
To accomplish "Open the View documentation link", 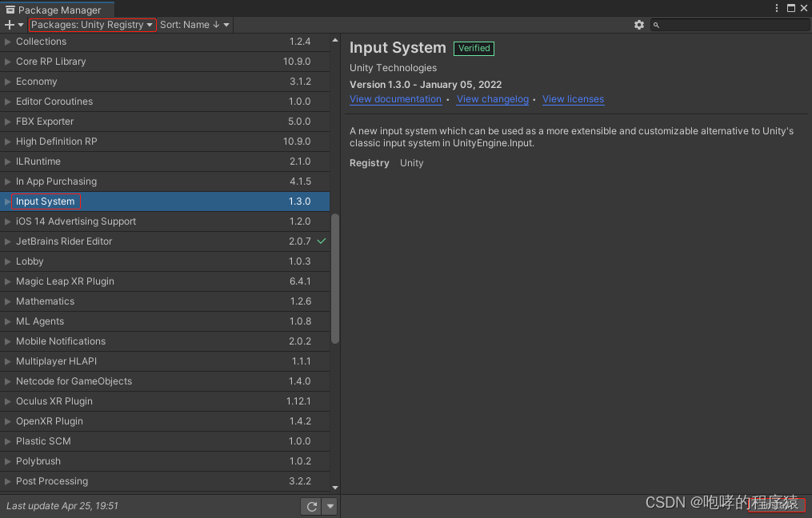I will 396,99.
